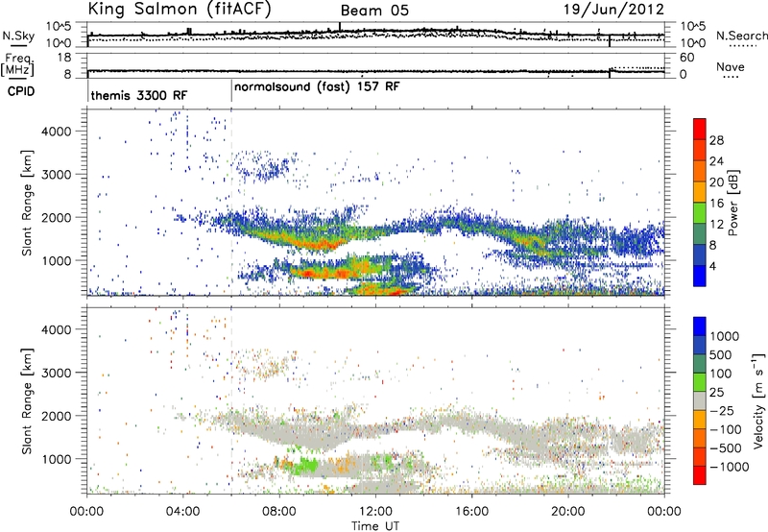768x532 pixels.
Task: Click 'Slant Range [km]' label on velocity panel
Action: tap(27, 401)
